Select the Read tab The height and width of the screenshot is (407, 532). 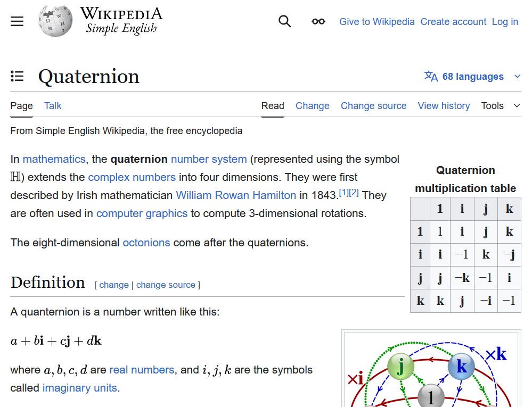(x=273, y=106)
